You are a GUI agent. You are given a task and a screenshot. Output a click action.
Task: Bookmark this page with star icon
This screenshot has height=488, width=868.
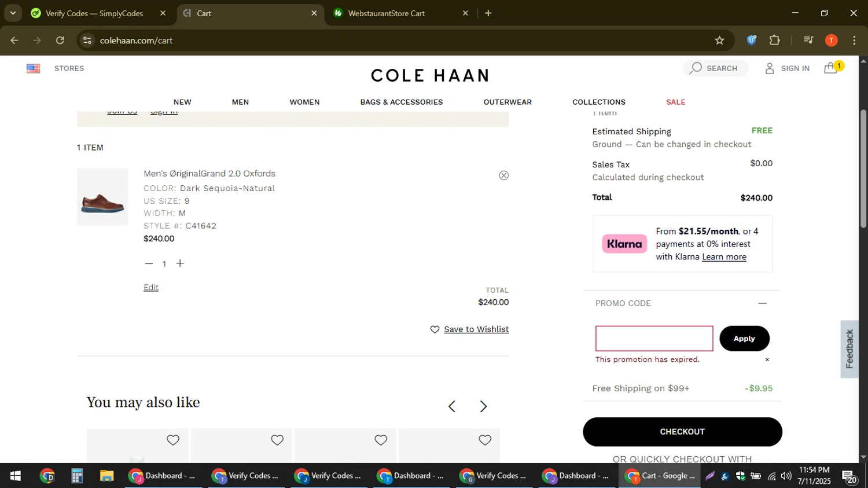click(719, 41)
